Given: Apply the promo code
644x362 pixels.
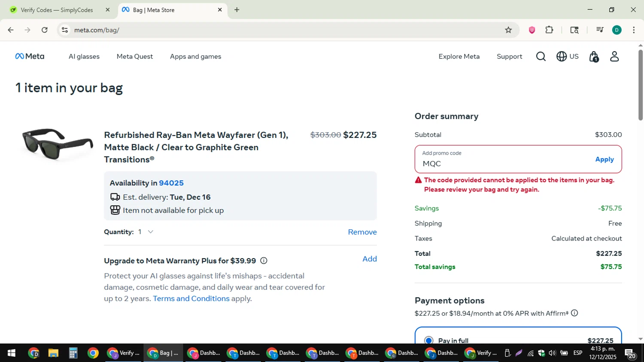Looking at the screenshot, I should (x=605, y=159).
